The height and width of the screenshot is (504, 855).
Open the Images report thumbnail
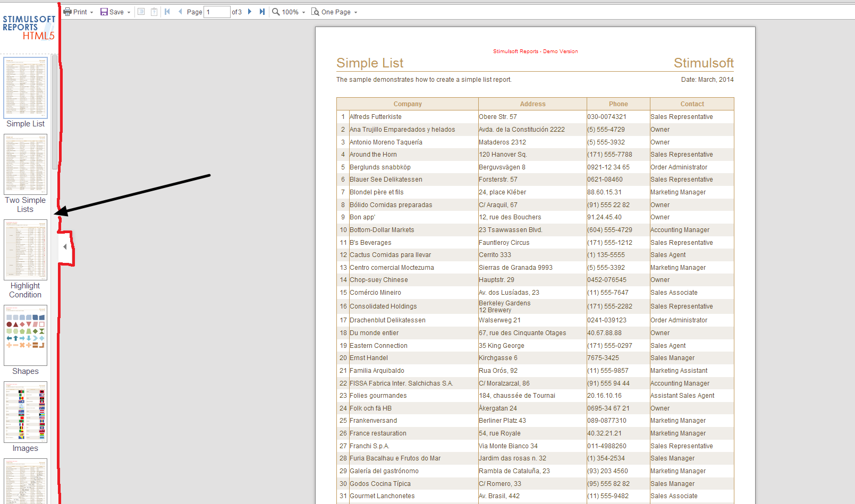click(26, 412)
